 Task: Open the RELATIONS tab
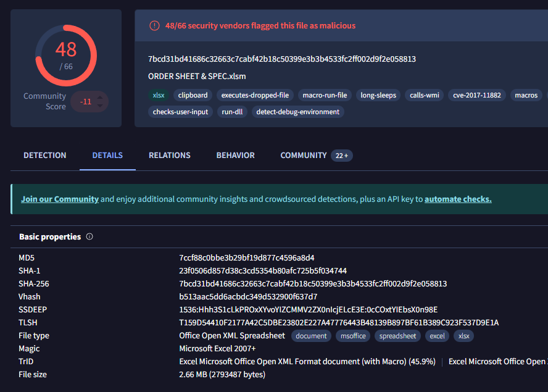(x=169, y=156)
